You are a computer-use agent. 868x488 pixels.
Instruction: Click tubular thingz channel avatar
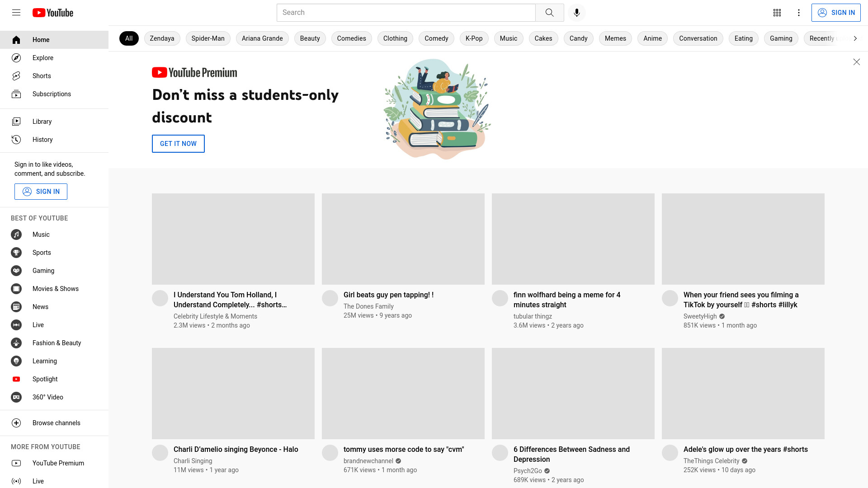pos(500,298)
